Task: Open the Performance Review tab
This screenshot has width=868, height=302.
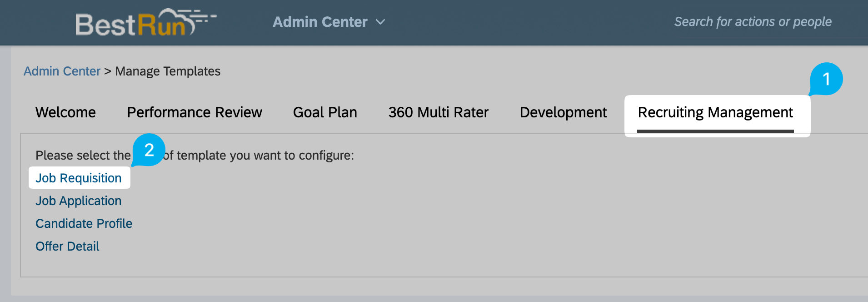Action: [x=195, y=112]
